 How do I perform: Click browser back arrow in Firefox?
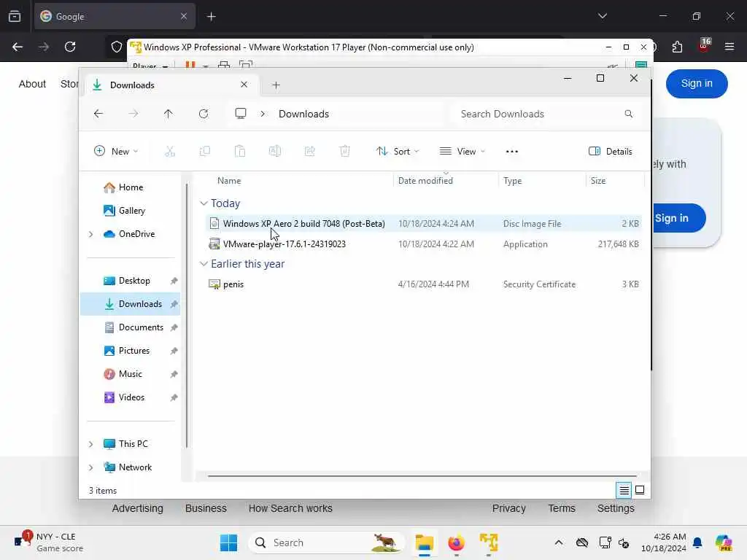pos(18,47)
